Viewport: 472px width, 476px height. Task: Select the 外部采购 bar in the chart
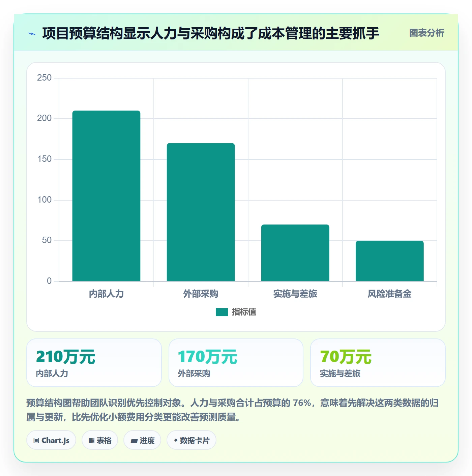pos(201,212)
